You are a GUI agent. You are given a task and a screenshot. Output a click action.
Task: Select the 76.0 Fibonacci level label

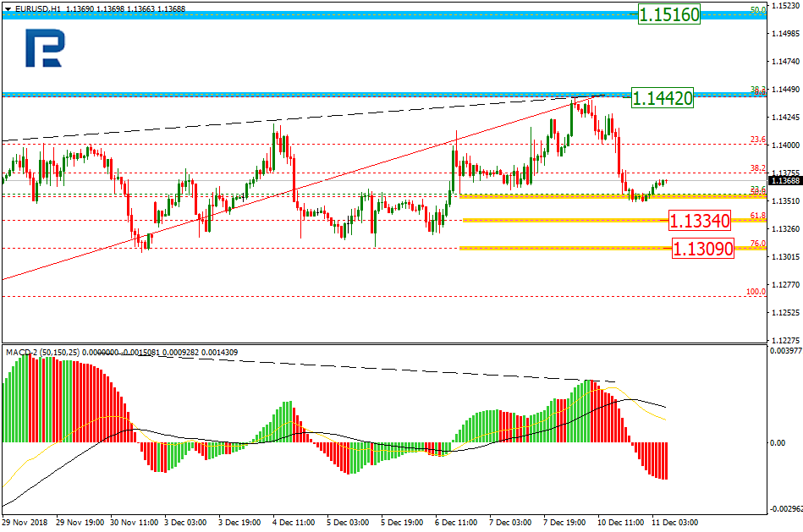click(757, 244)
